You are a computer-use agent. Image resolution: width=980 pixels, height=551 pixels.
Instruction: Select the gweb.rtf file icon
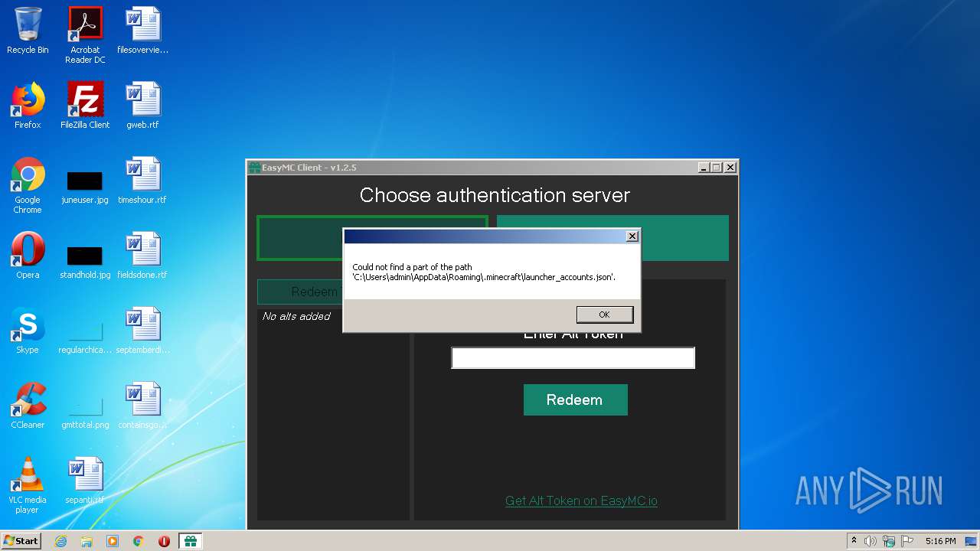(142, 106)
